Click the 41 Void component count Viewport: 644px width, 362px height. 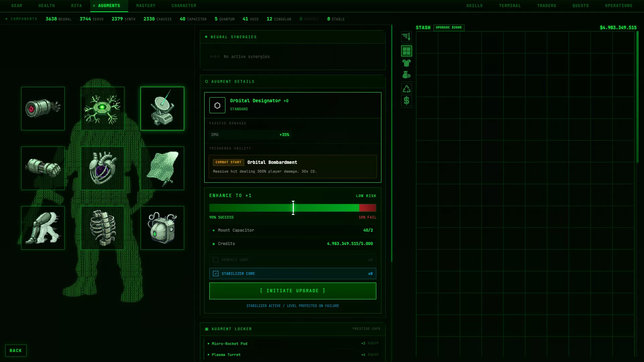pos(251,19)
